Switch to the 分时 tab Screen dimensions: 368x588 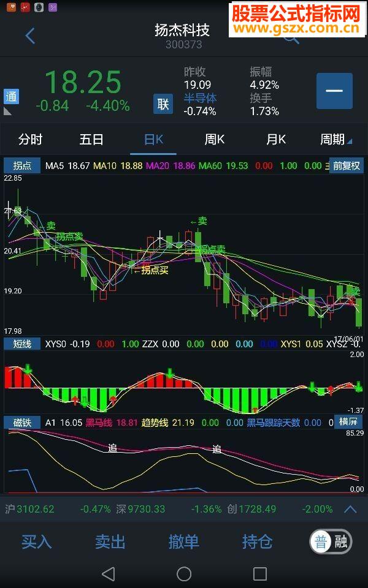pyautogui.click(x=31, y=140)
